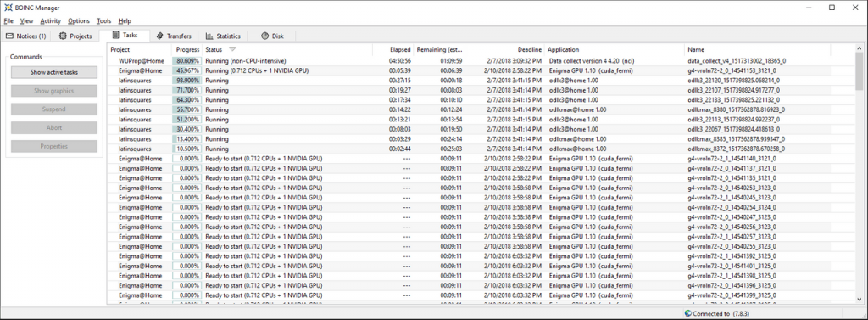Open the Help menu
The height and width of the screenshot is (320, 868).
[x=125, y=20]
